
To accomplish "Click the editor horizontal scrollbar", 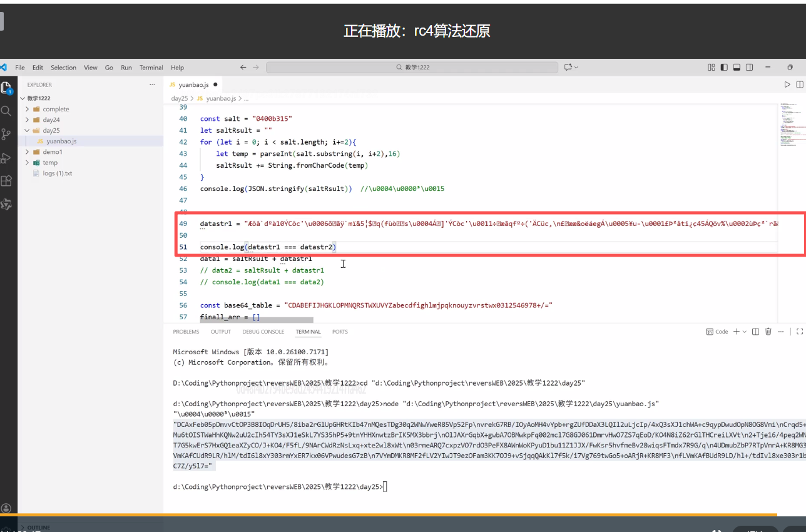I will click(257, 320).
